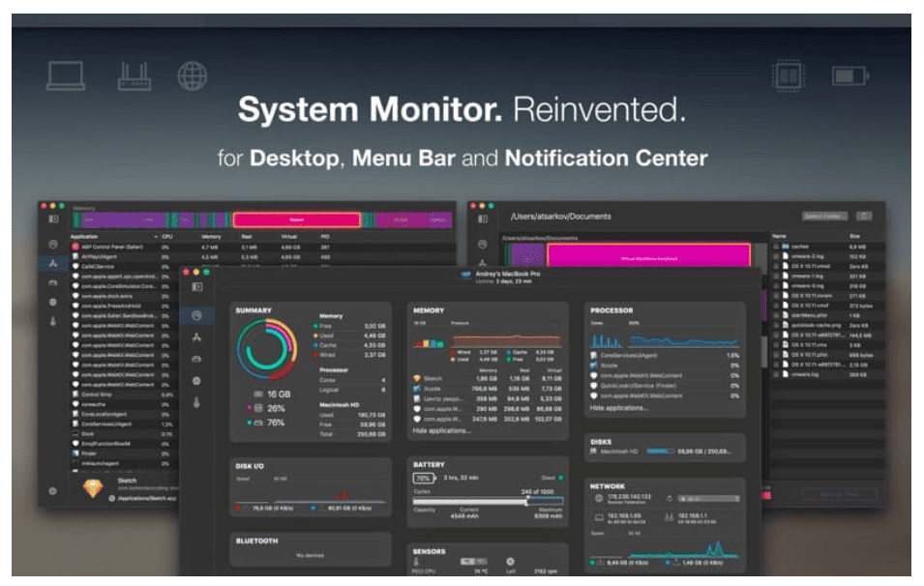924x586 pixels.
Task: Select Summary gauge icon in front window sidebar
Action: [196, 315]
